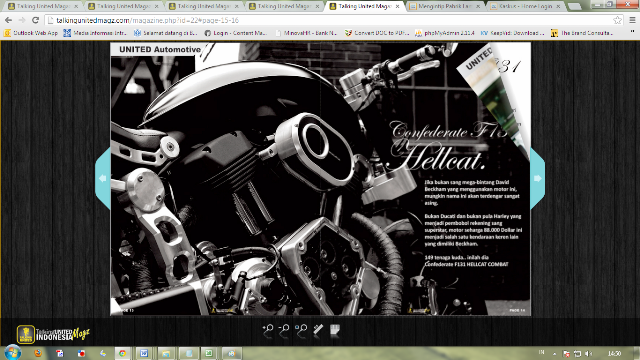Click the taskbar clock showing 14:50
This screenshot has width=640, height=360.
(614, 353)
